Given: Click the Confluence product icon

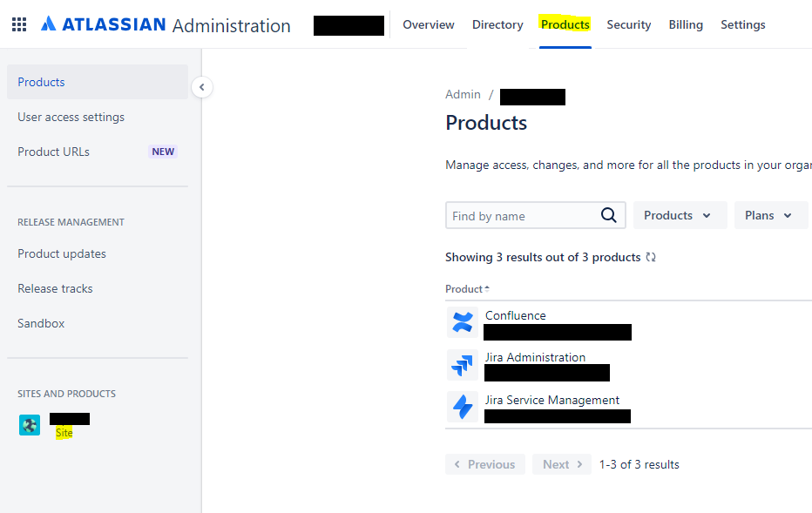Looking at the screenshot, I should click(x=463, y=322).
